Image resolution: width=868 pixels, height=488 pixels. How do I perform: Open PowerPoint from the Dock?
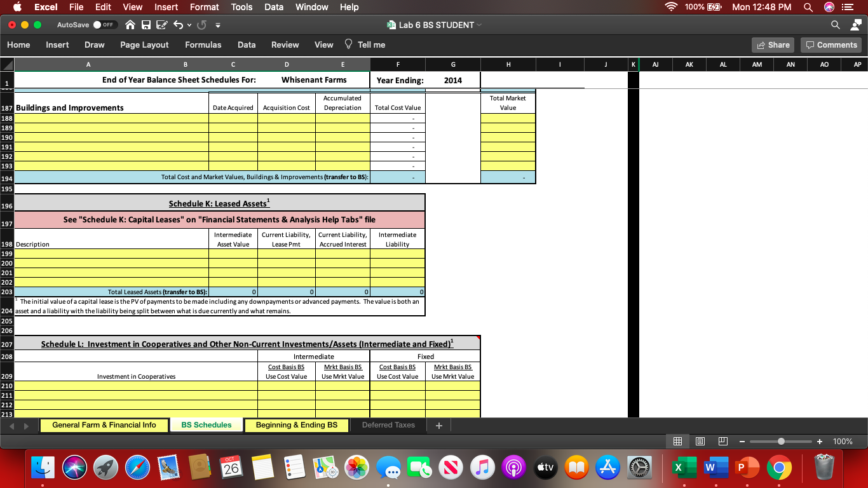coord(747,467)
